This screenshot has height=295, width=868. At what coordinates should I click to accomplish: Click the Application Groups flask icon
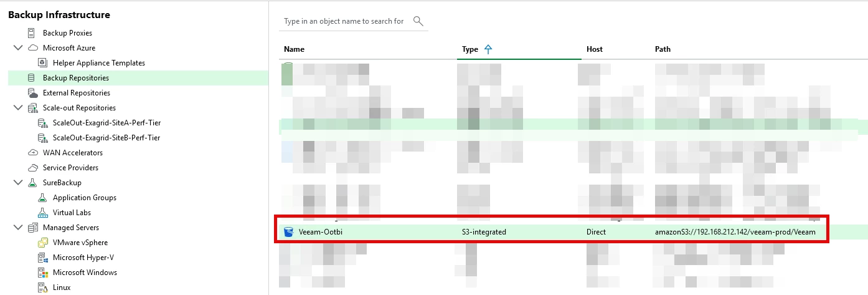[x=43, y=198]
